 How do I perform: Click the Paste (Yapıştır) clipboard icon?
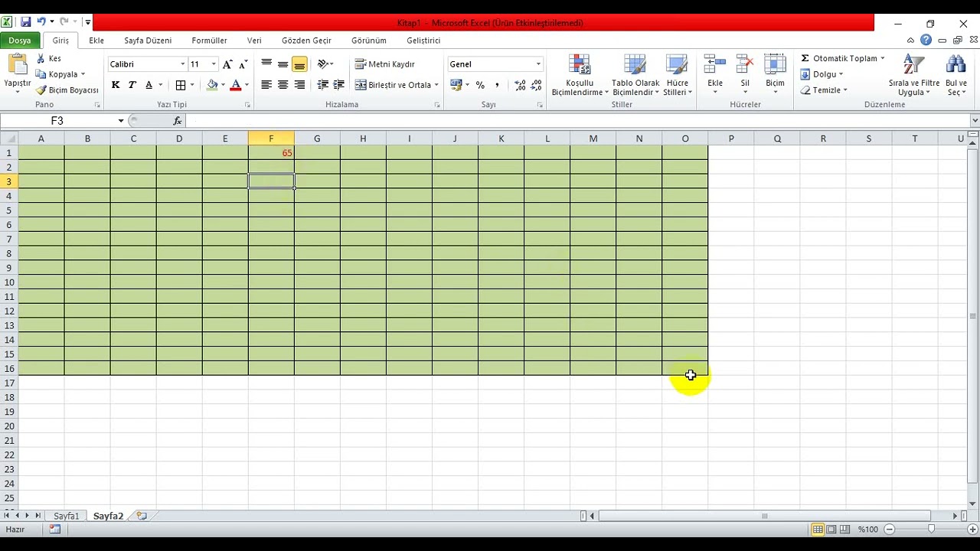[x=17, y=65]
